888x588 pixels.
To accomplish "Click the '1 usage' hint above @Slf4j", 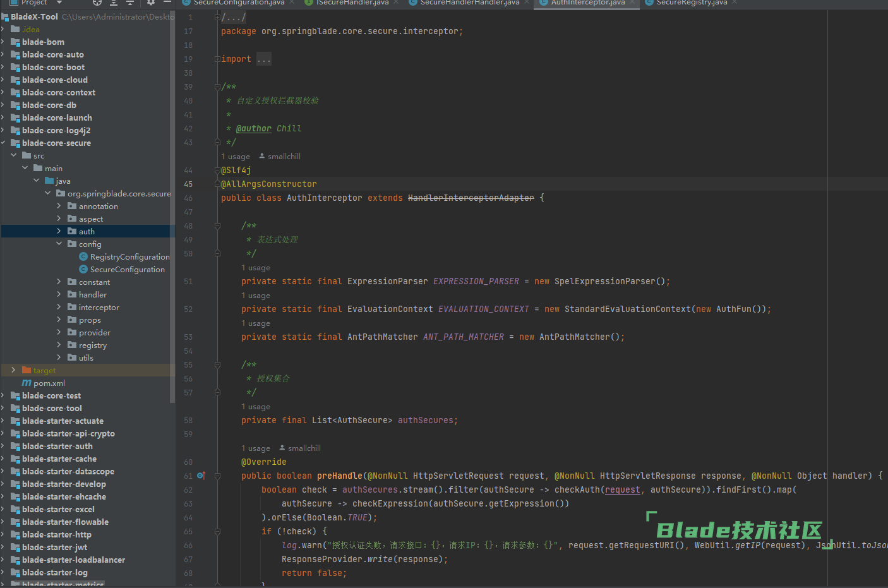I will (236, 157).
